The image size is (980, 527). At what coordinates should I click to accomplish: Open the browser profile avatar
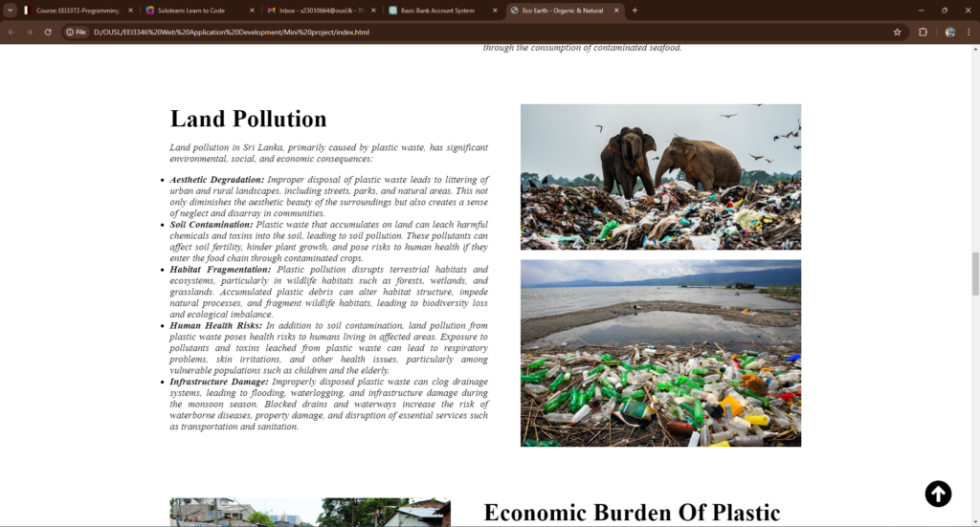click(950, 32)
